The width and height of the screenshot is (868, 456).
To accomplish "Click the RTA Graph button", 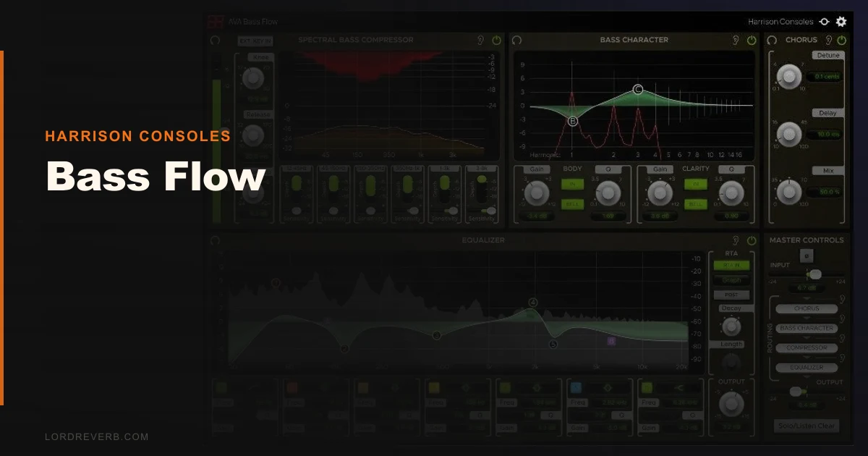I will (731, 279).
